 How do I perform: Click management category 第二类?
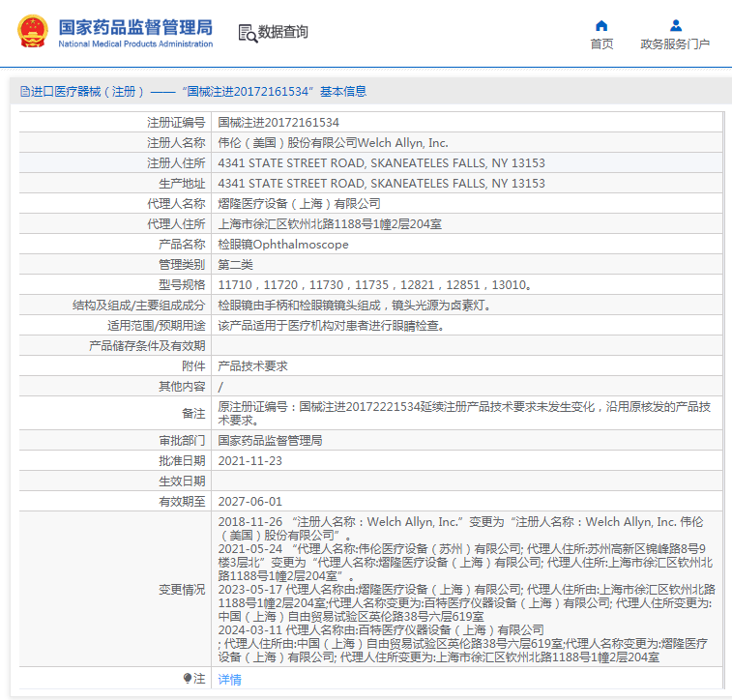[235, 265]
